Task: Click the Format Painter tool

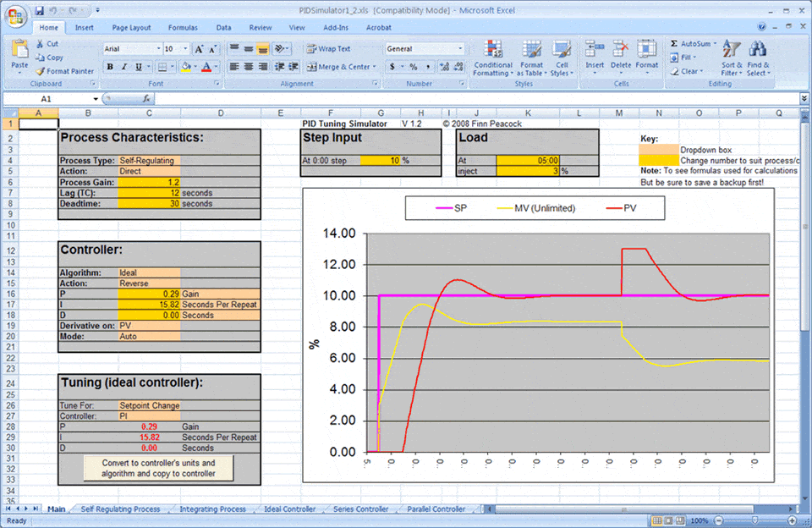Action: coord(65,71)
